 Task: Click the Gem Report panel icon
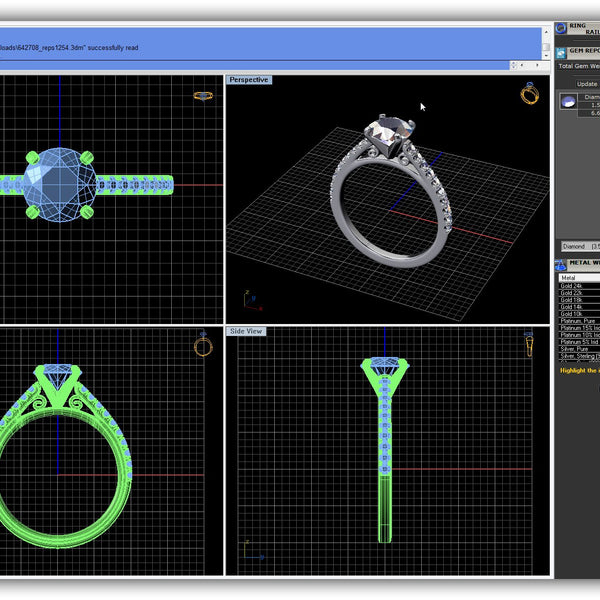pyautogui.click(x=561, y=51)
